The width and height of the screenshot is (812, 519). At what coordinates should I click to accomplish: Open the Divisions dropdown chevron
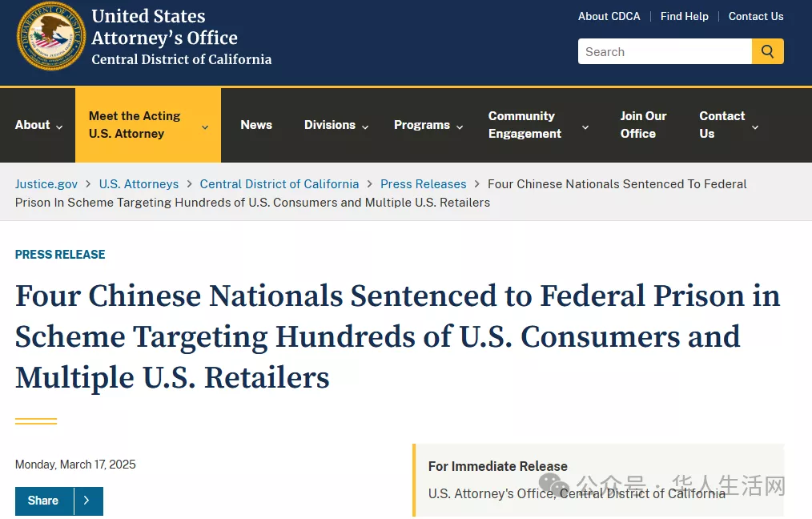click(x=365, y=127)
